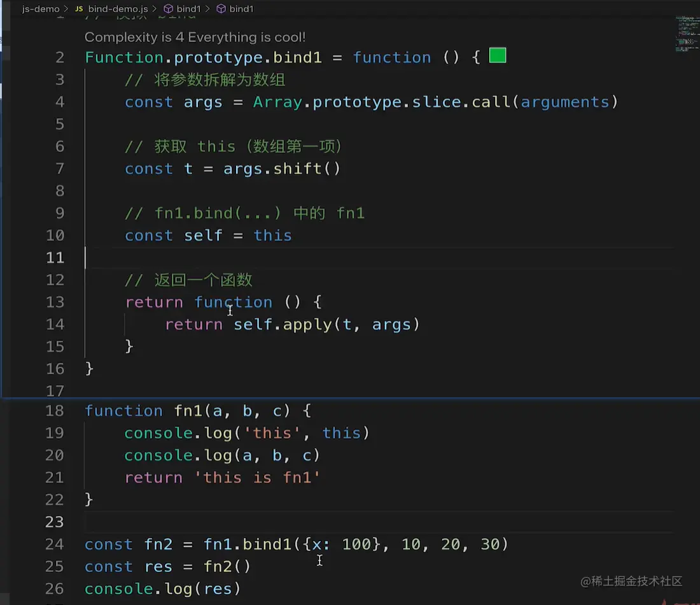
Task: Click 'self.apply' on line 14
Action: pos(283,325)
